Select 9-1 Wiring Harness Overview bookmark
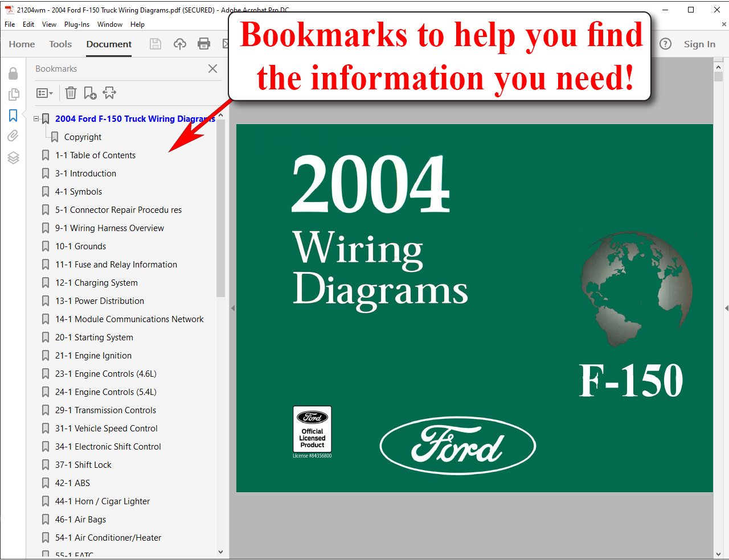729x560 pixels. 109,228
